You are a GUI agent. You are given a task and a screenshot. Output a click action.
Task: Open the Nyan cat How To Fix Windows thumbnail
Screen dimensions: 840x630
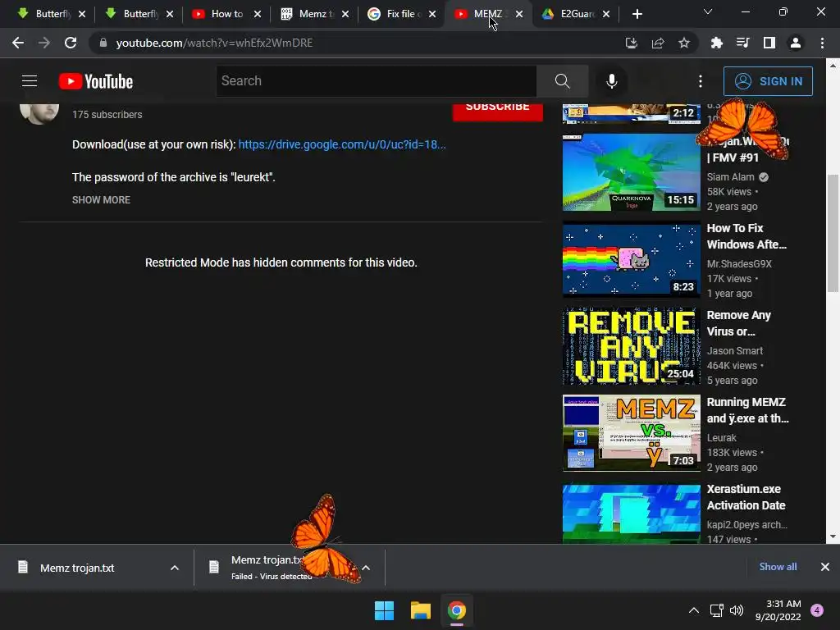631,259
